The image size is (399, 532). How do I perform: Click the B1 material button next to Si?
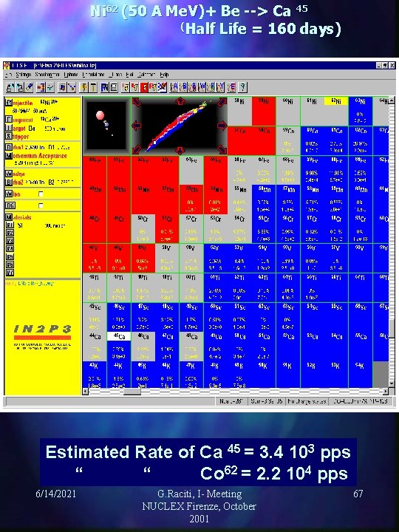10,225
